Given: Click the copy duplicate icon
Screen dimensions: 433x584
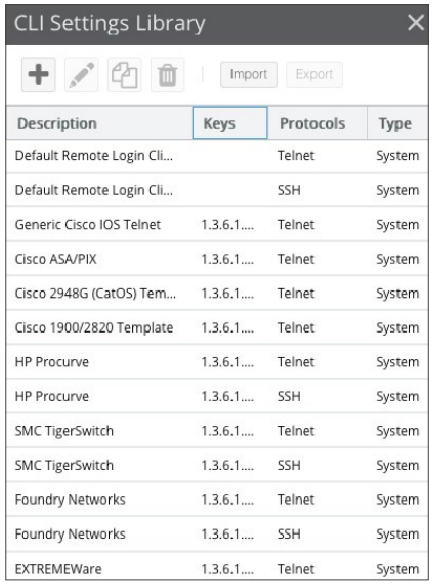Looking at the screenshot, I should point(124,74).
